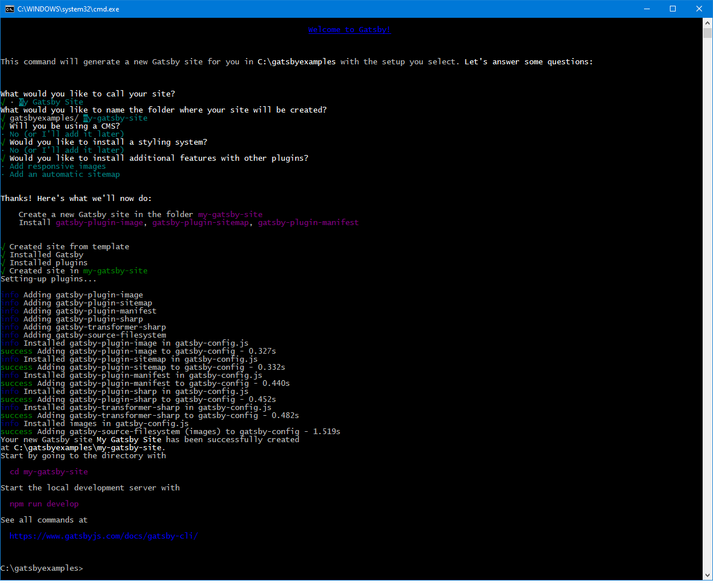
Task: Click 'gatsby-plugin-sitemap' in the Install list
Action: pos(201,222)
